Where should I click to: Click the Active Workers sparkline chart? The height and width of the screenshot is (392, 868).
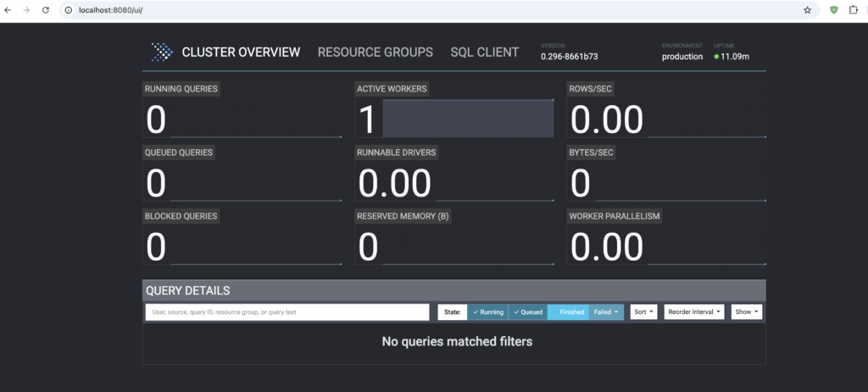[468, 119]
